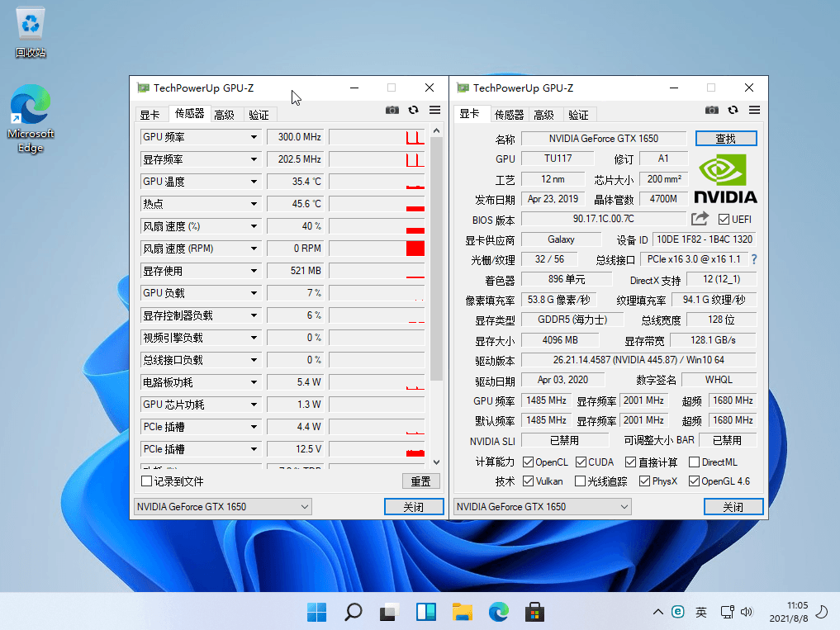Screen dimensions: 840x630
Task: Click the NVIDIA logo in graphics card tab
Action: (725, 179)
